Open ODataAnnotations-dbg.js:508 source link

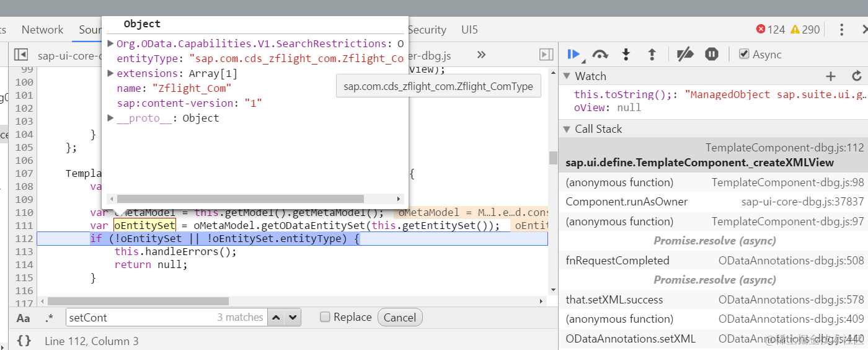tap(791, 261)
